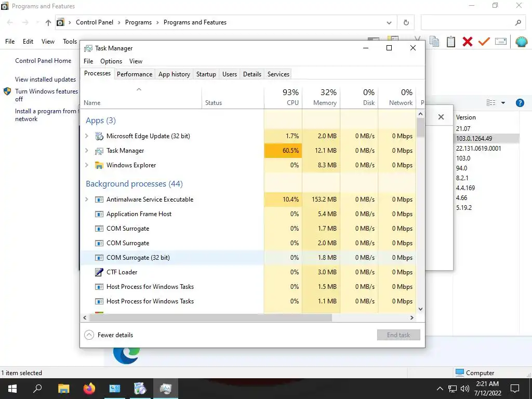Click the orange checkmark Properties toolbar icon
The width and height of the screenshot is (532, 399).
(484, 42)
